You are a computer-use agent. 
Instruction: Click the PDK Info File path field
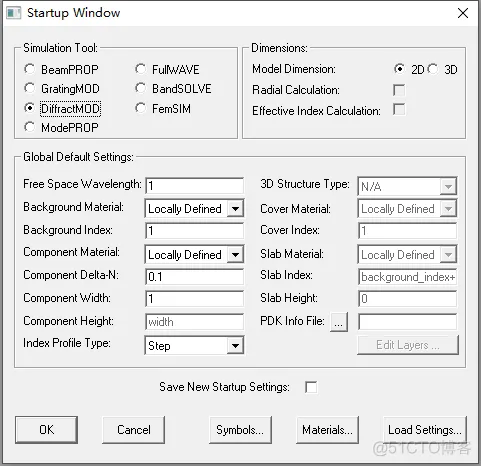(x=407, y=322)
